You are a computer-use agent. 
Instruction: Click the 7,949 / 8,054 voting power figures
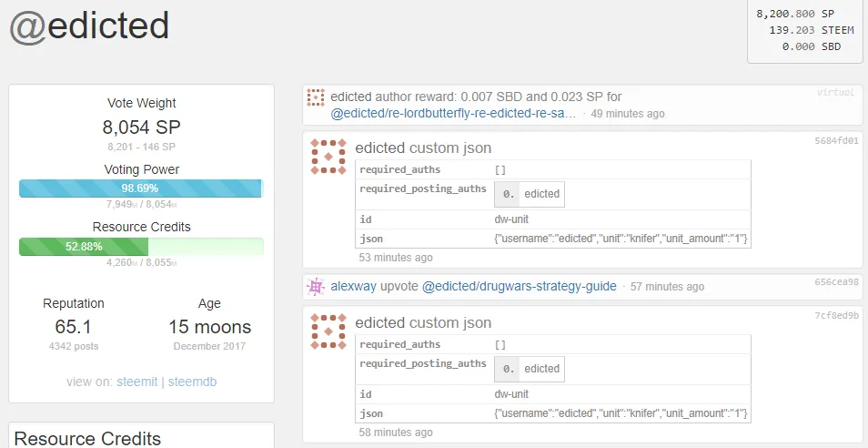[141, 204]
